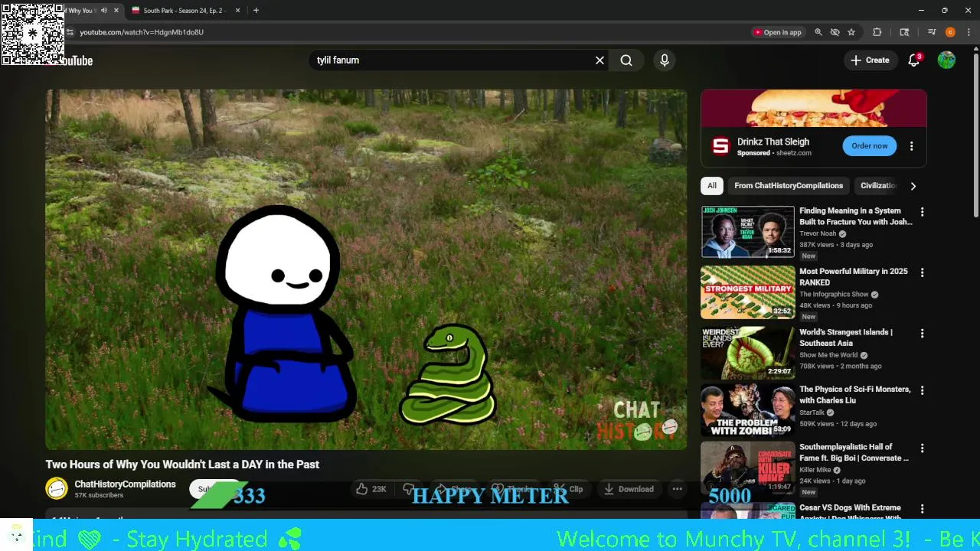
Task: Click the crossed-out eye tracking protection icon
Action: click(x=835, y=32)
